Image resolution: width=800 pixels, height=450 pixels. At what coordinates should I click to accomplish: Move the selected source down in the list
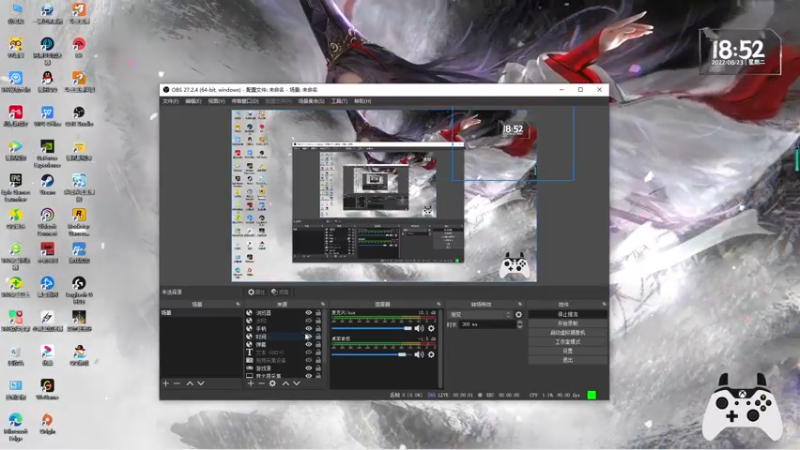tap(296, 383)
